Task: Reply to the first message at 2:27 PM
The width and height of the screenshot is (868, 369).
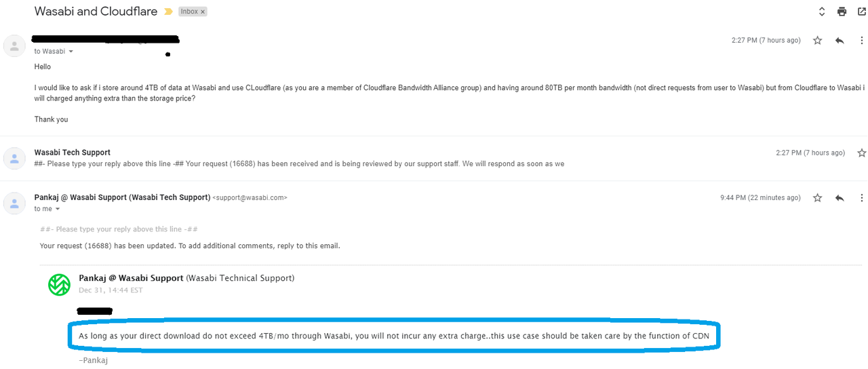Action: tap(840, 41)
